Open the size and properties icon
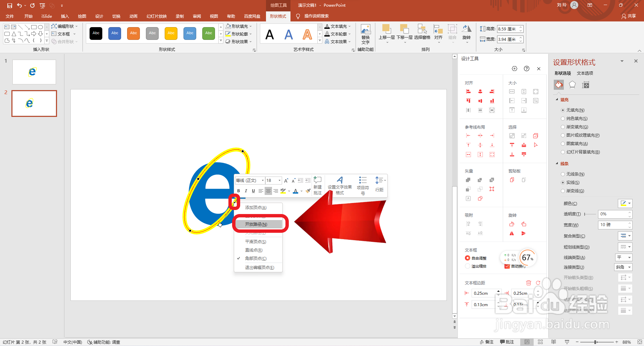This screenshot has height=346, width=644. tap(586, 85)
